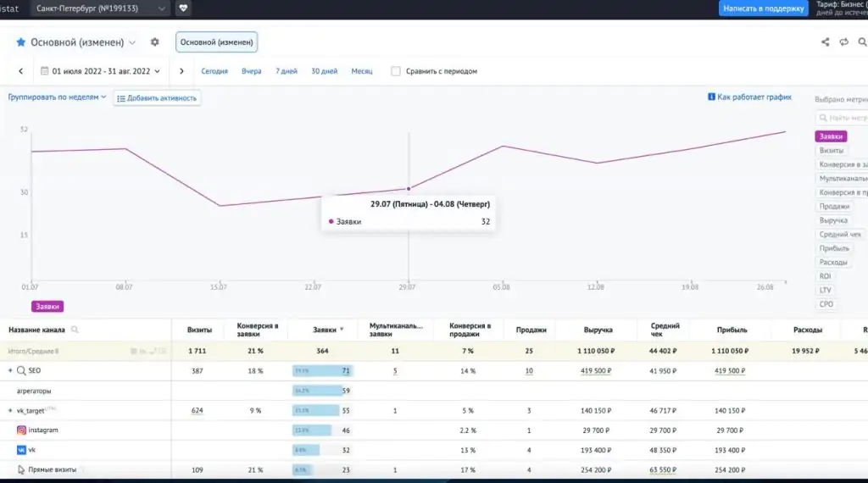Image resolution: width=868 pixels, height=483 pixels.
Task: Enable the Выручка metric in metrics list
Action: pyautogui.click(x=833, y=220)
